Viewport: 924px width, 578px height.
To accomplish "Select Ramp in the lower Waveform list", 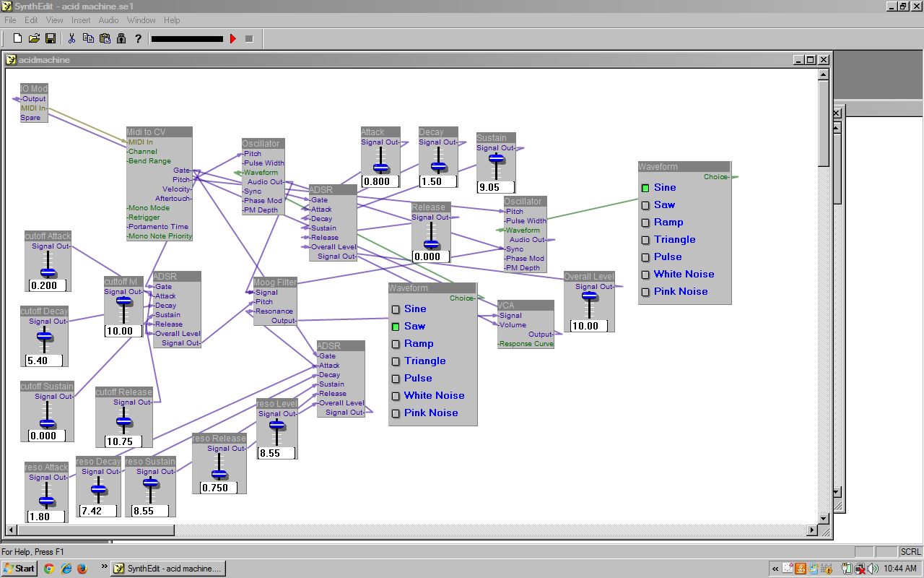I will click(412, 344).
